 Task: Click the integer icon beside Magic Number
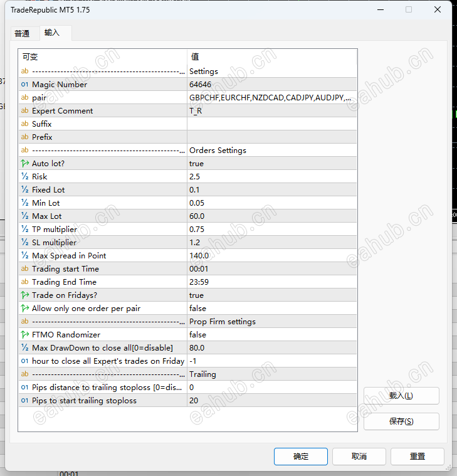tap(25, 85)
